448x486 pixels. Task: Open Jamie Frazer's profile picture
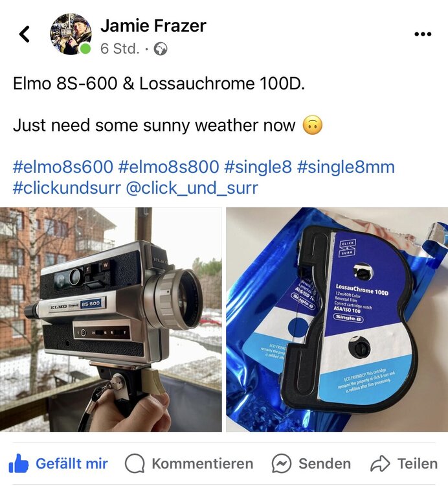[x=71, y=34]
